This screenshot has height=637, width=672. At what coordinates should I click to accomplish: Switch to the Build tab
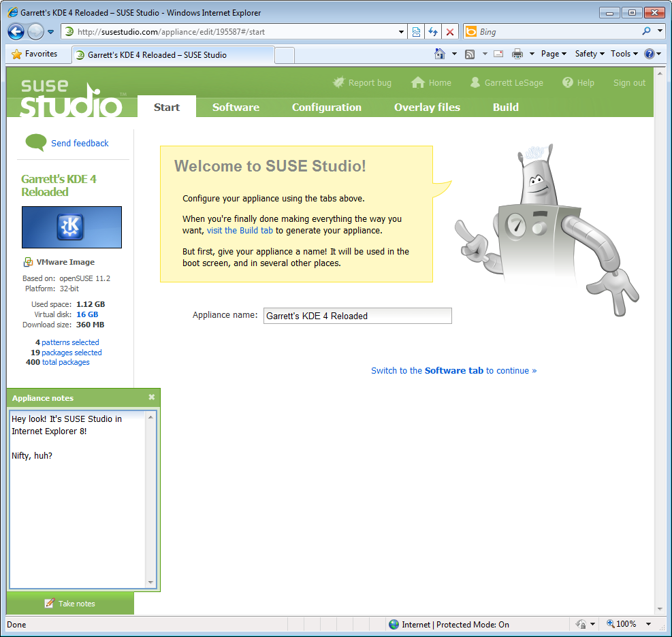(x=506, y=107)
